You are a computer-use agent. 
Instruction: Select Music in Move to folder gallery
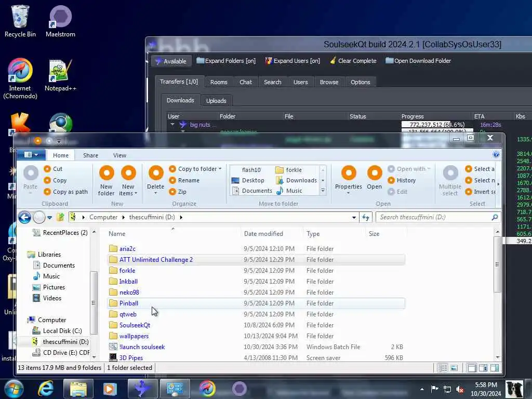click(x=289, y=191)
